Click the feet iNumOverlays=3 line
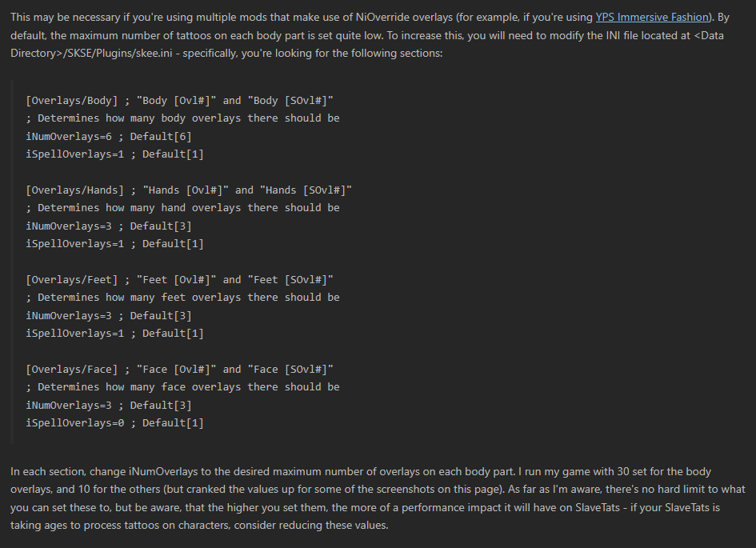 (x=109, y=316)
